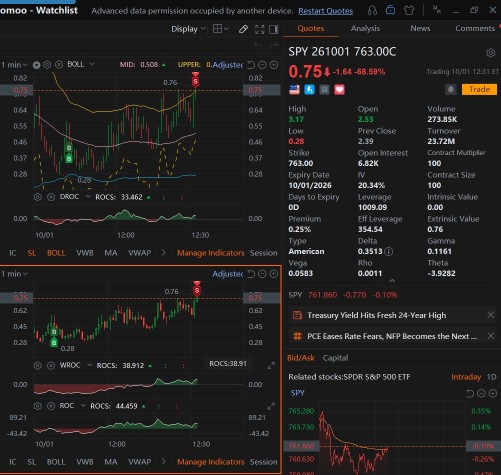The height and width of the screenshot is (475, 501).
Task: Switch to the News tab
Action: (420, 28)
